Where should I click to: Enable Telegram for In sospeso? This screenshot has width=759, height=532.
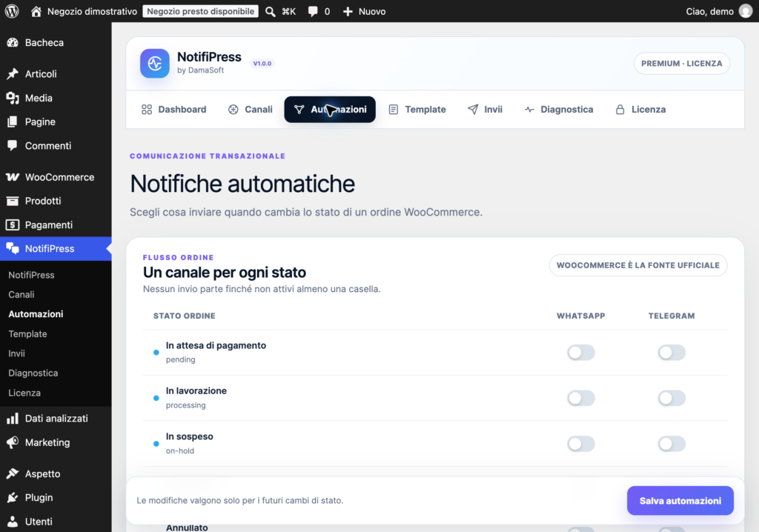pyautogui.click(x=672, y=443)
